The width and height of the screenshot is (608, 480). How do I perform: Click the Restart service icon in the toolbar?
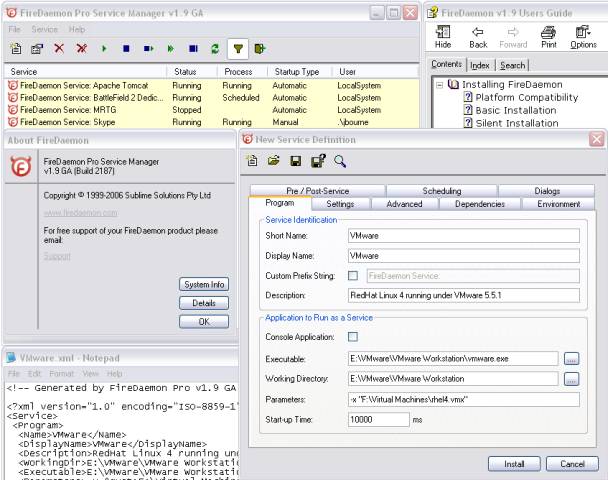(x=149, y=48)
